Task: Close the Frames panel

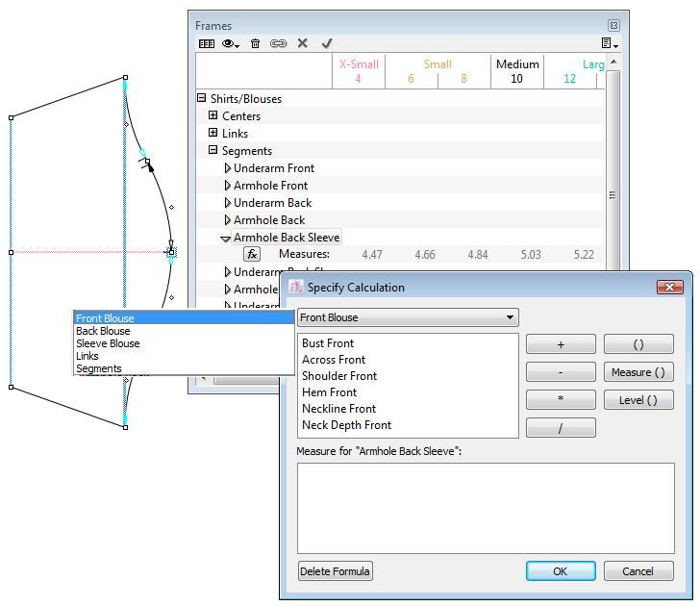Action: (613, 25)
